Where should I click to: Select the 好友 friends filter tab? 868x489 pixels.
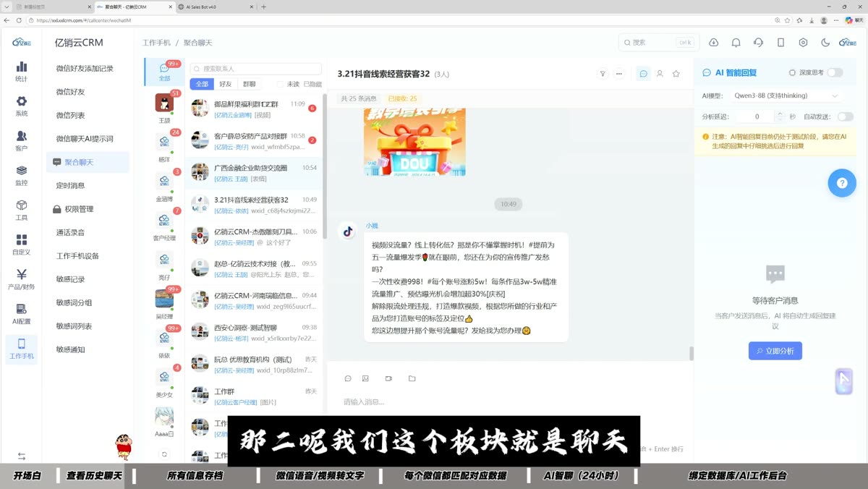[226, 84]
